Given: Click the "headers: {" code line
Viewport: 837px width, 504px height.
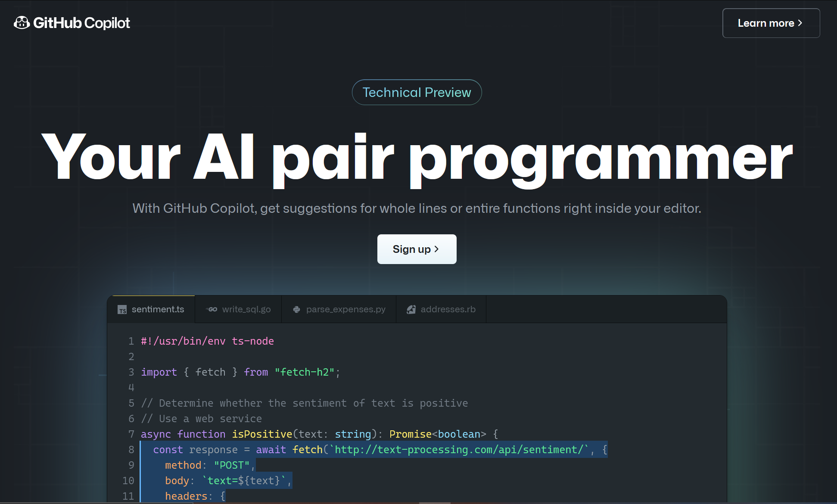Looking at the screenshot, I should point(195,496).
